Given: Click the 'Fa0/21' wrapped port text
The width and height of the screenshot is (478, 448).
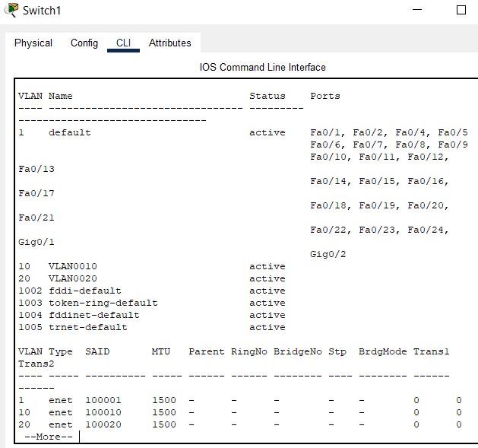Looking at the screenshot, I should tap(36, 218).
